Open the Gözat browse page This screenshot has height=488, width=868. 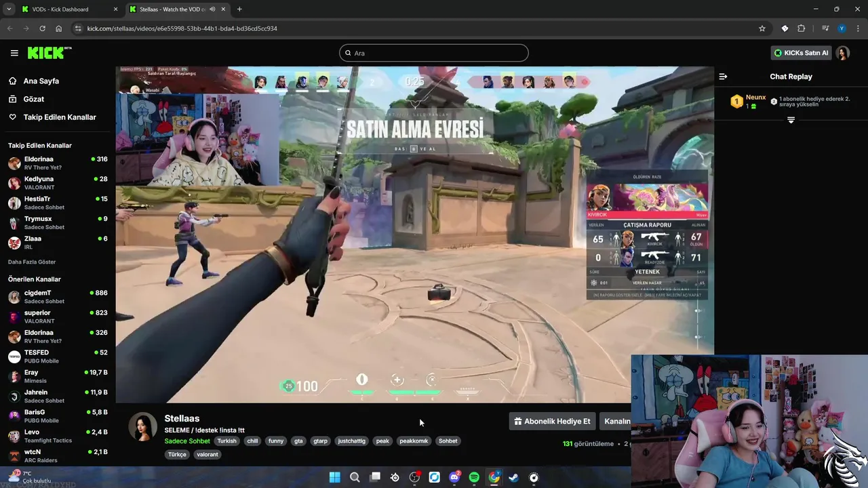(x=33, y=99)
